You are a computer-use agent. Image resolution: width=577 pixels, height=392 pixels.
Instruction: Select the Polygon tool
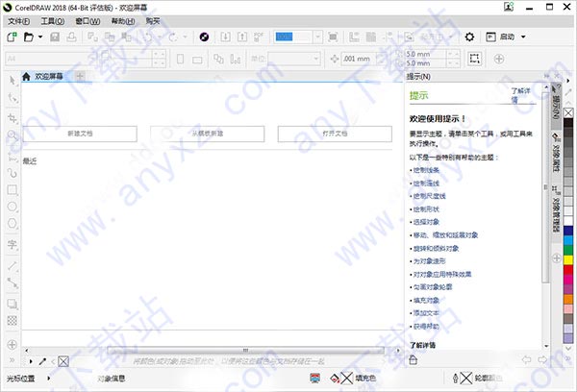pyautogui.click(x=13, y=223)
